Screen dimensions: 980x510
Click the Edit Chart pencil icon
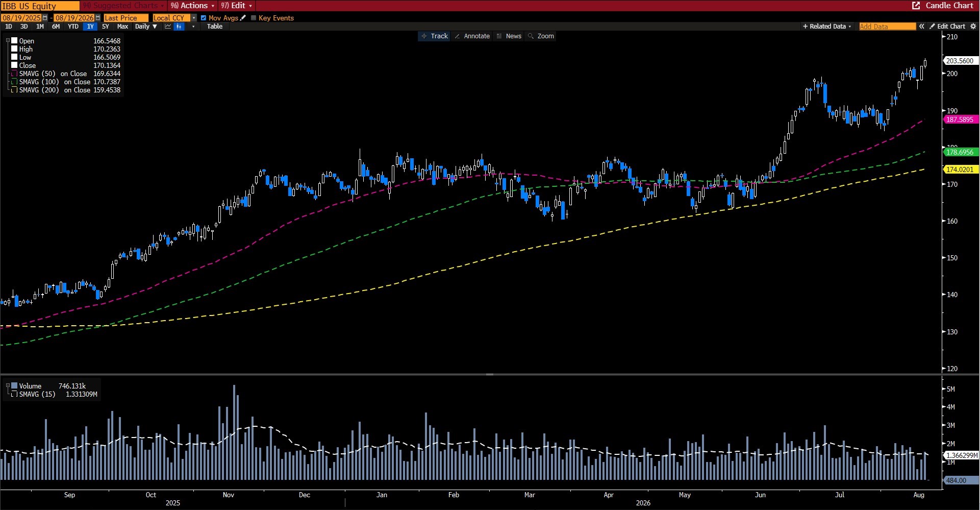tap(932, 27)
